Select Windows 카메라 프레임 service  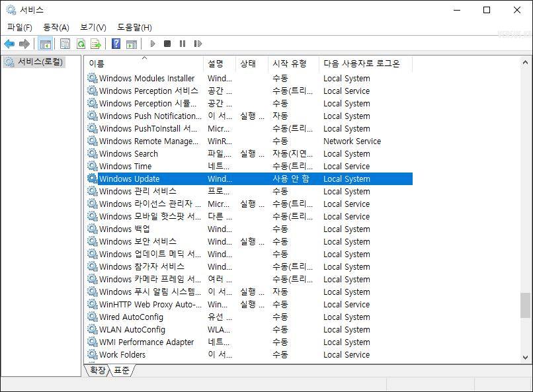pos(249,279)
